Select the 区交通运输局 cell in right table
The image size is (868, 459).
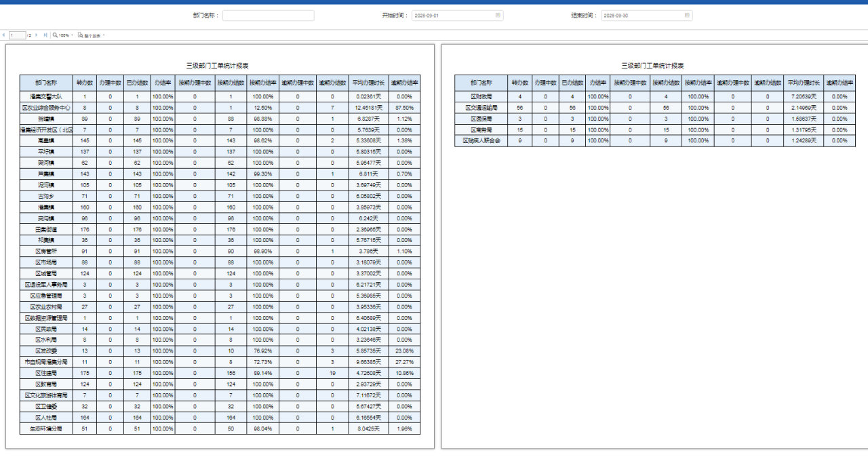[481, 108]
